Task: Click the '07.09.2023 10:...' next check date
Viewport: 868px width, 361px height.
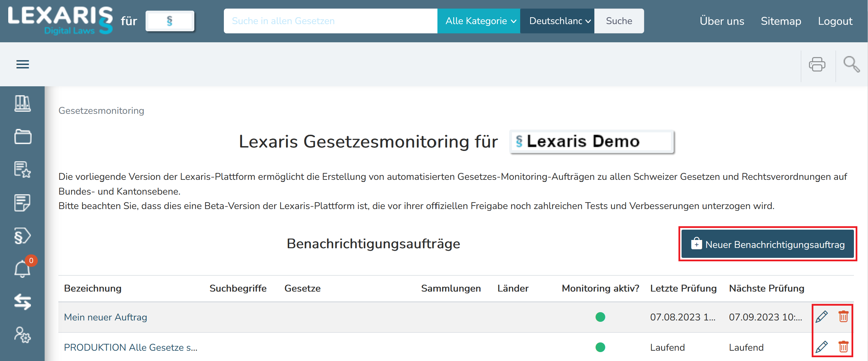Action: 765,317
